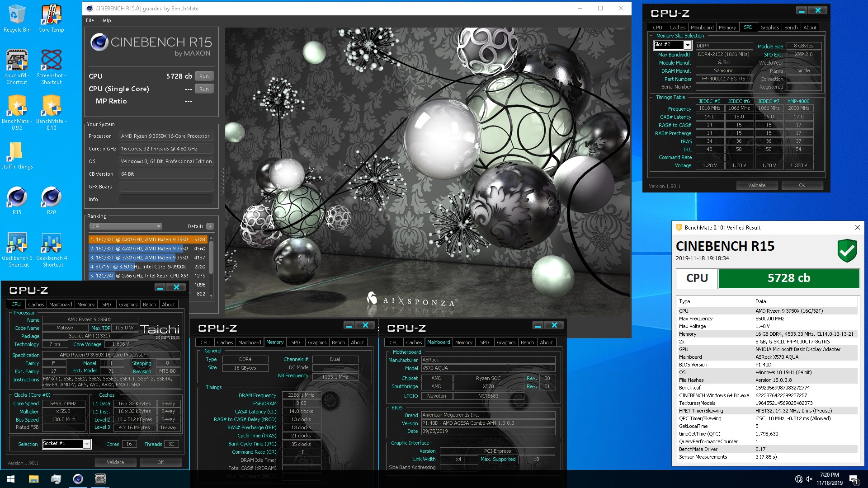This screenshot has width=868, height=488.
Task: Minimize the CPU-Z SPD window
Action: tap(801, 10)
